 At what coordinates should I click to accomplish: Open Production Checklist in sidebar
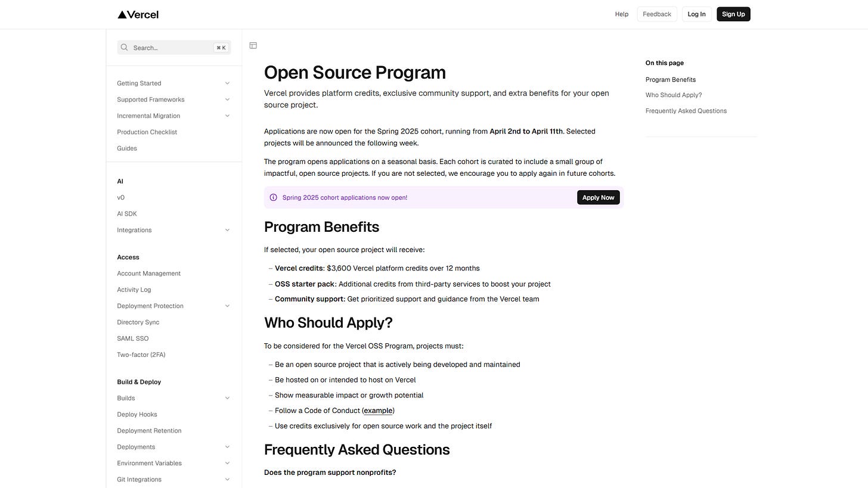[147, 132]
